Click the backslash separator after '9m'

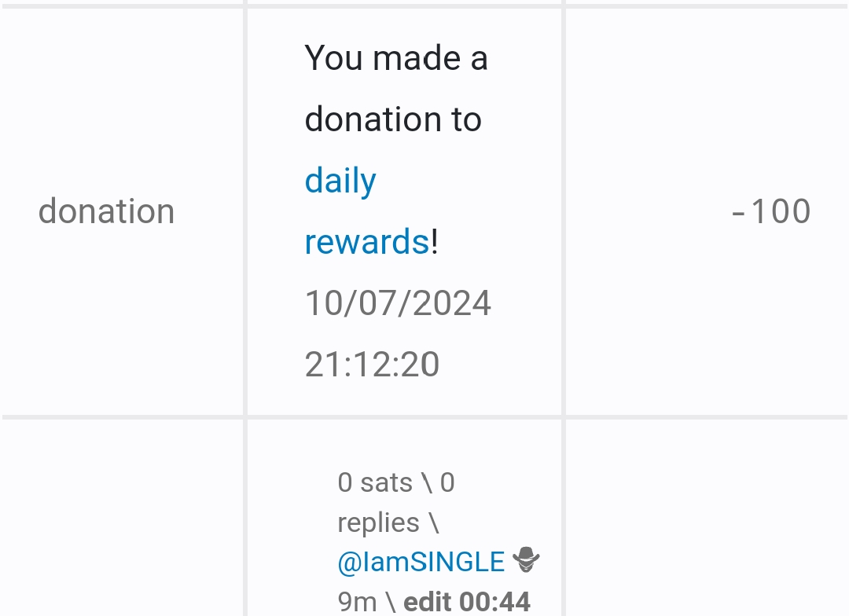coord(391,603)
